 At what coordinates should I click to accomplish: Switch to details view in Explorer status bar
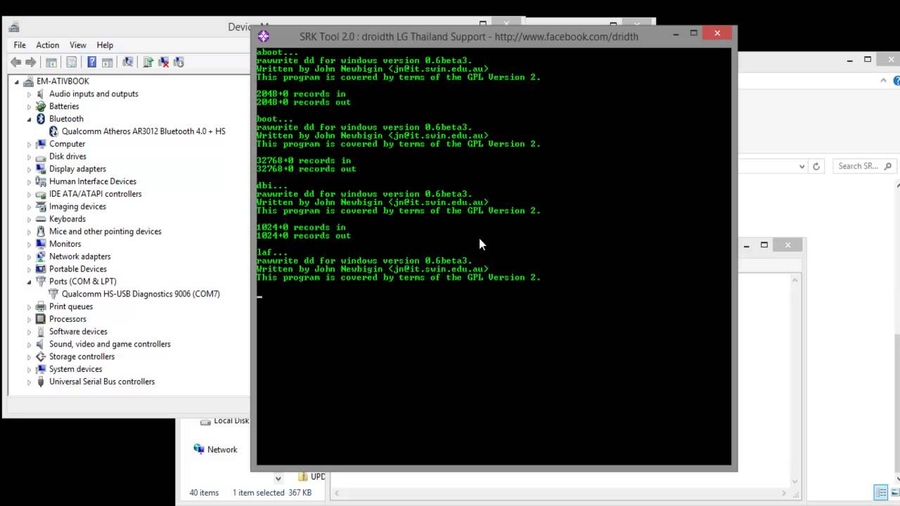point(880,493)
